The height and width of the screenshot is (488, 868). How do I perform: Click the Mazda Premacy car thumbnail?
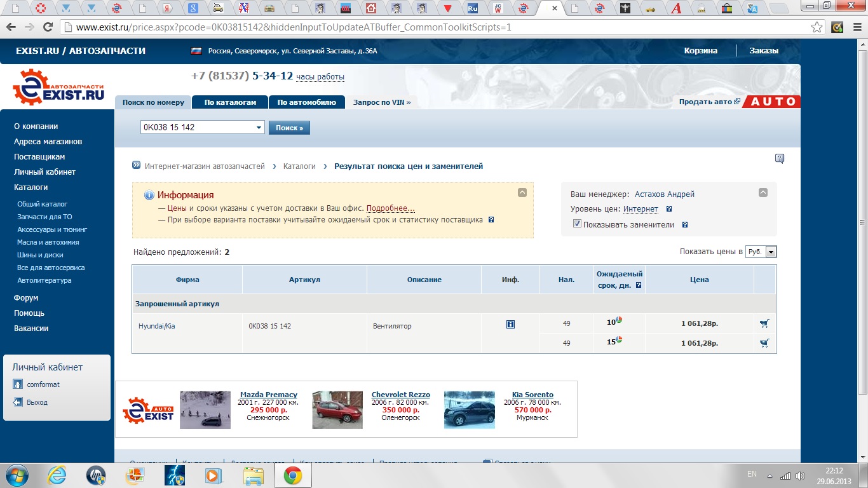click(205, 410)
